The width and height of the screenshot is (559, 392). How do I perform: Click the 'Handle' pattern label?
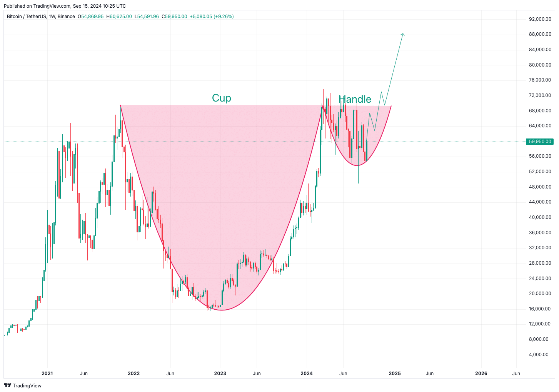pos(355,99)
